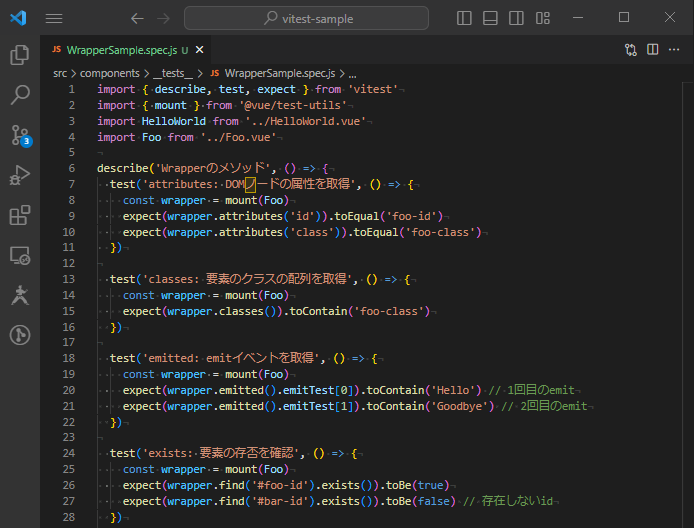The image size is (694, 528).
Task: Click the vertical editor scrollbar
Action: click(688, 304)
